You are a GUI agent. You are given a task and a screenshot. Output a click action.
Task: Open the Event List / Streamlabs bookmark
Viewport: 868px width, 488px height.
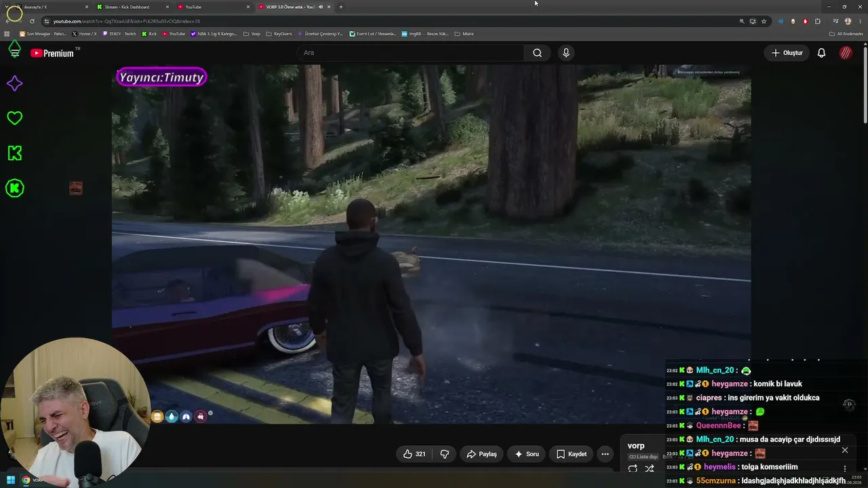tap(372, 33)
